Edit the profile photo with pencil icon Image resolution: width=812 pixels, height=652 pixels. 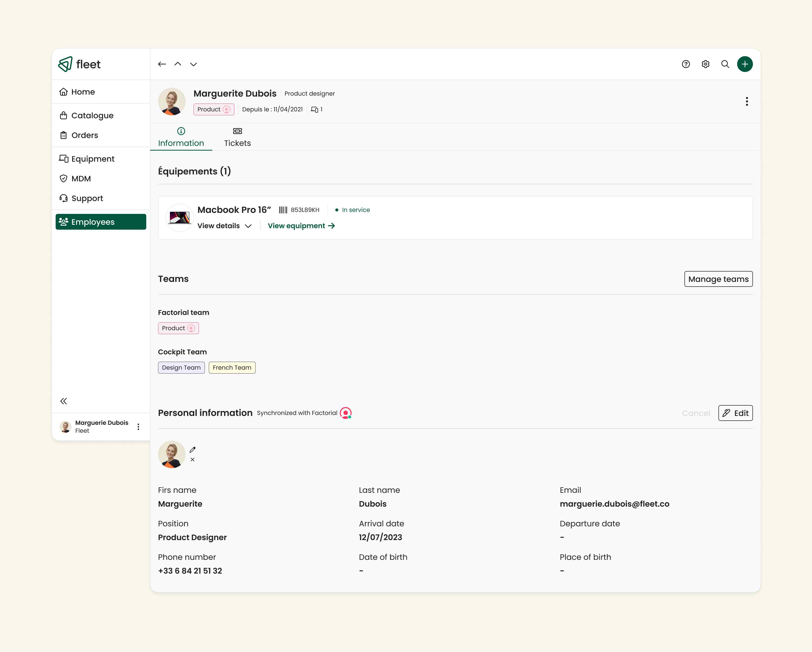point(193,450)
